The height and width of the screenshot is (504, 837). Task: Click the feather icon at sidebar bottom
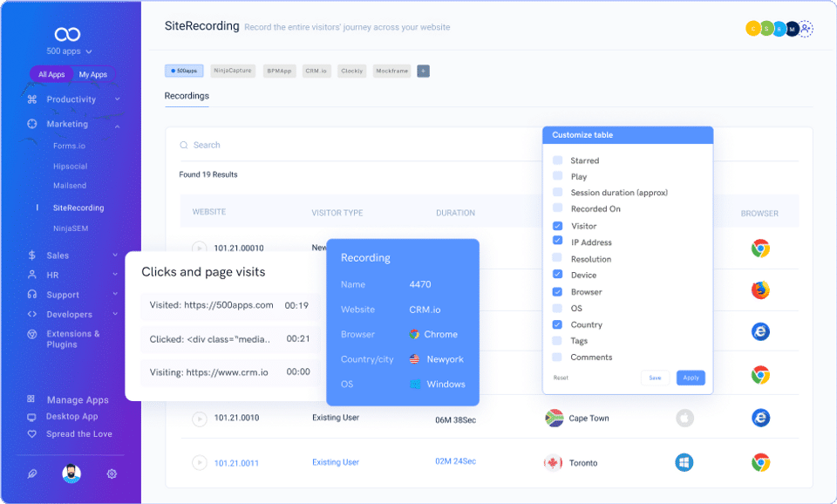[x=32, y=473]
